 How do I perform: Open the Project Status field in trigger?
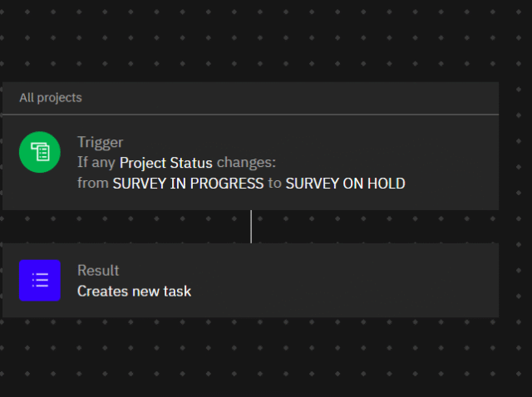[166, 162]
